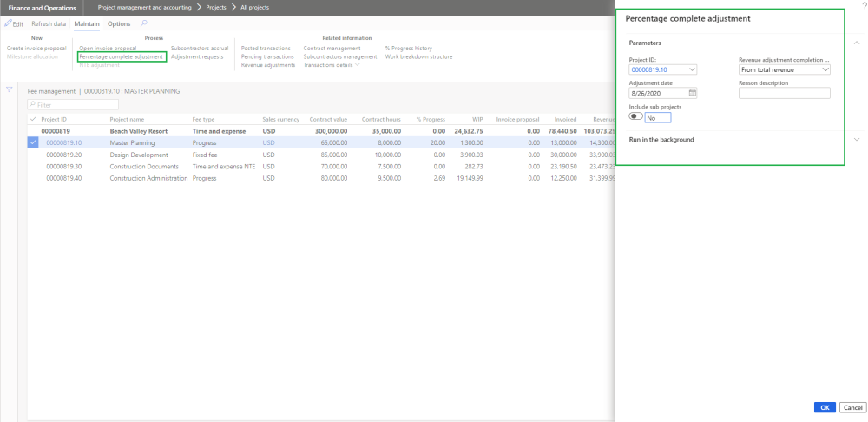
Task: Select the Maintain tab
Action: (x=86, y=23)
